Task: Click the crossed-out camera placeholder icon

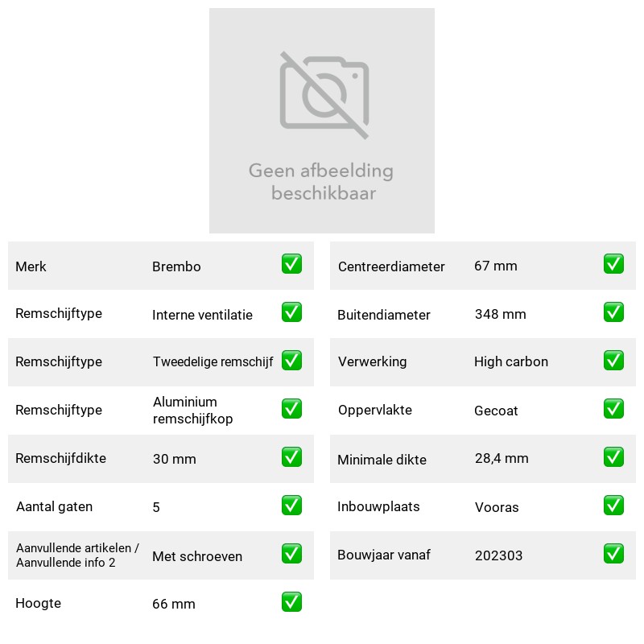Action: coord(324,95)
